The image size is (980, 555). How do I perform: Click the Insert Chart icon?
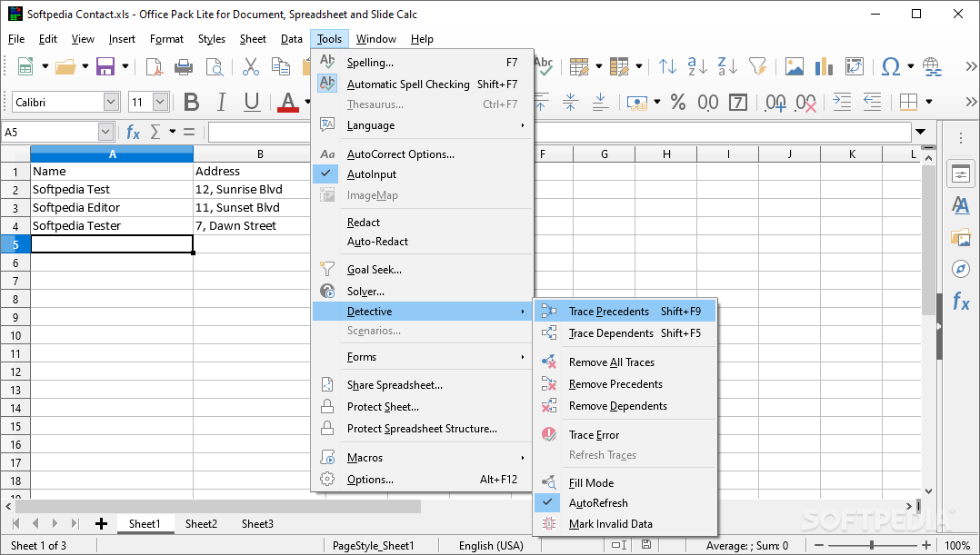(824, 66)
